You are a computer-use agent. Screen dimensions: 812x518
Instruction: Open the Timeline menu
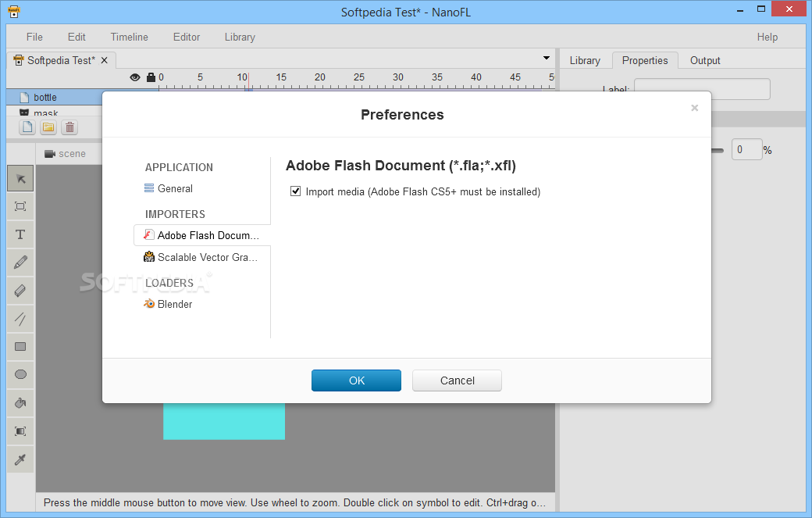[x=130, y=37]
